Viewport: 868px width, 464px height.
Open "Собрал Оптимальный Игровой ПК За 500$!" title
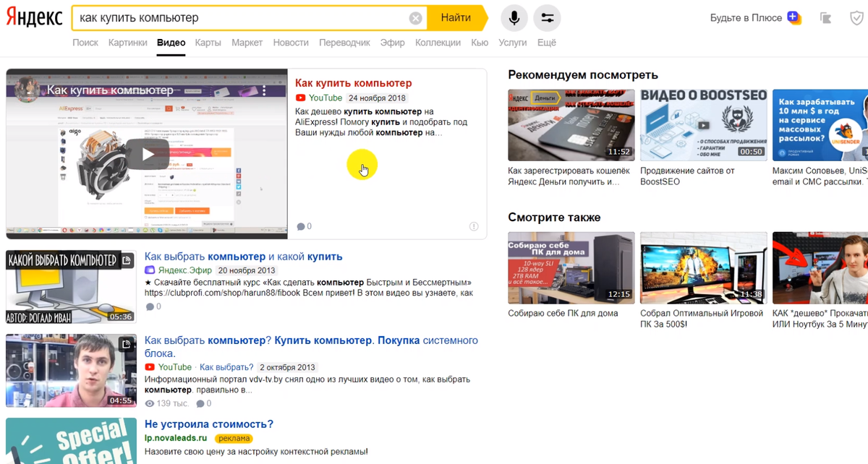(x=702, y=319)
